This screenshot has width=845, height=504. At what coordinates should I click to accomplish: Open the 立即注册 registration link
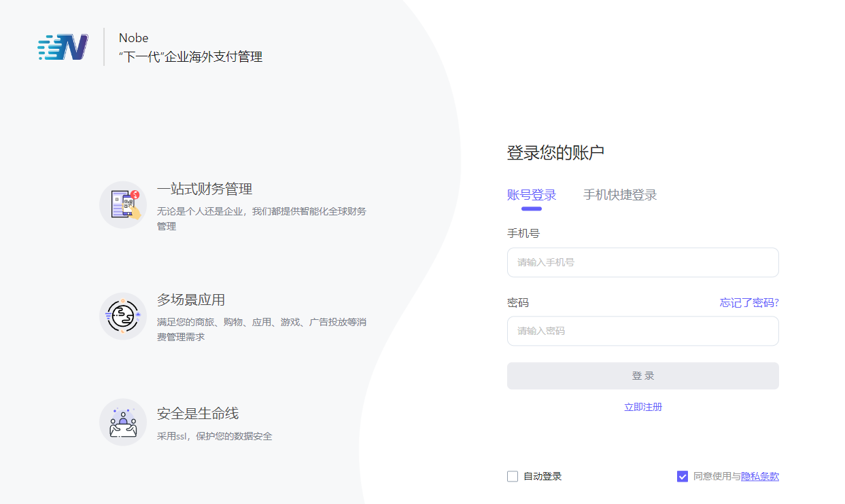click(643, 407)
